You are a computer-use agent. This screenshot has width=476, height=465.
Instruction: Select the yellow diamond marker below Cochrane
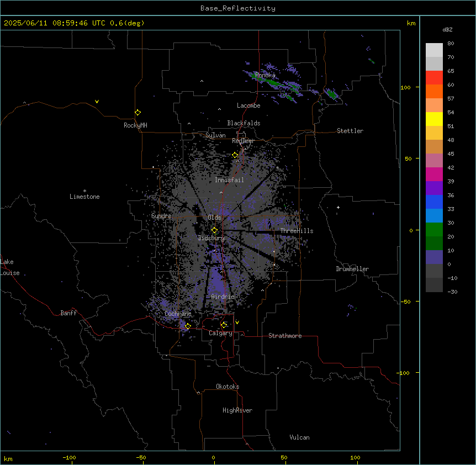coord(188,326)
